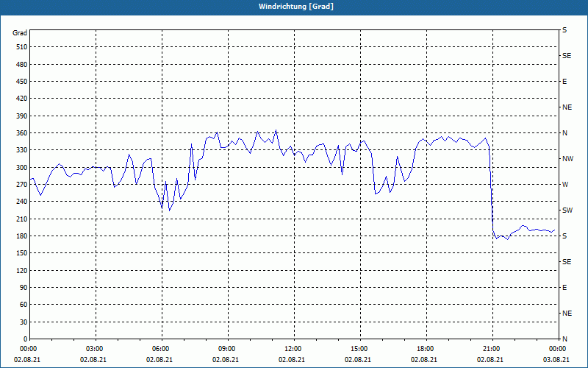The width and height of the screenshot is (588, 368).
Task: Click the NW compass label
Action: pyautogui.click(x=567, y=159)
